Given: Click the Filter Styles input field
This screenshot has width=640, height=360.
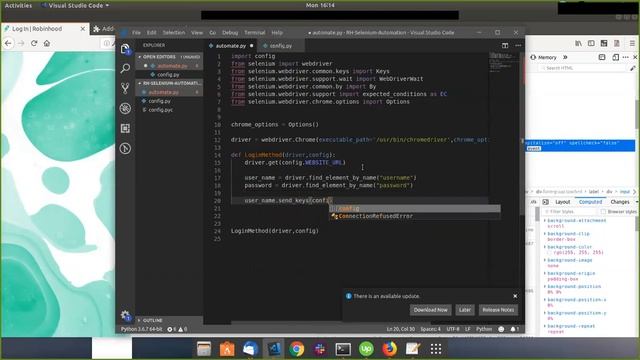Looking at the screenshot, I should click(571, 212).
